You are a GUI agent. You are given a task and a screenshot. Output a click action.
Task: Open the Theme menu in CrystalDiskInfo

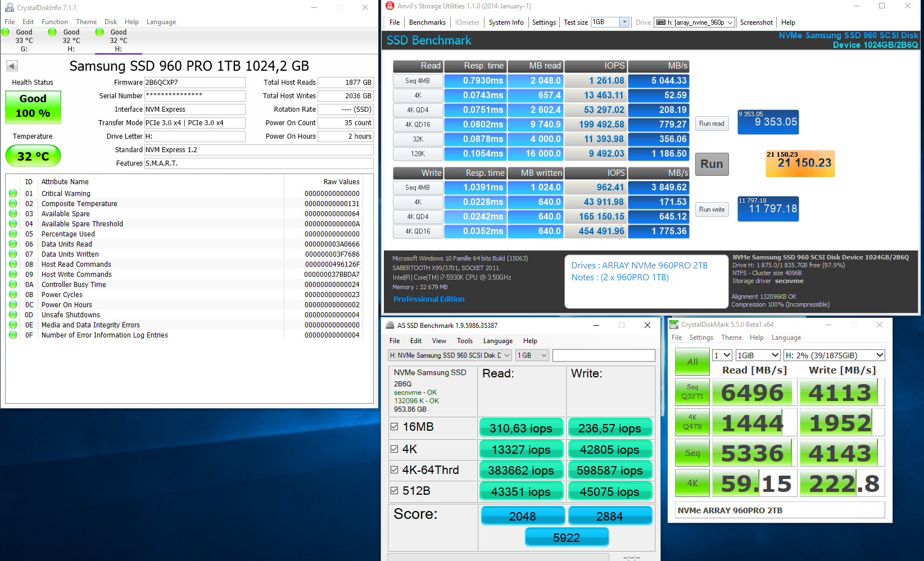[86, 22]
